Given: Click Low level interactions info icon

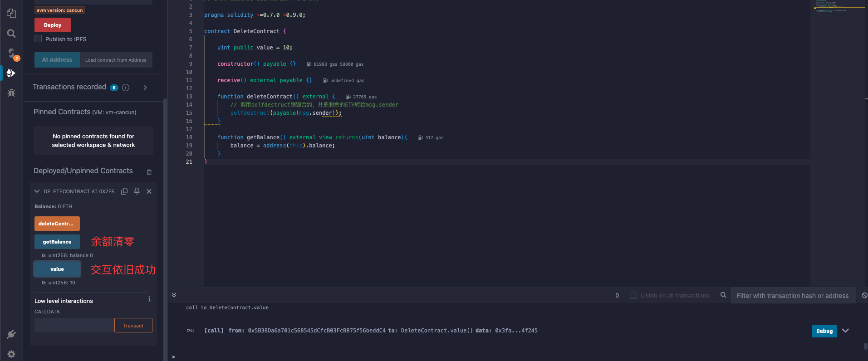Looking at the screenshot, I should click(149, 299).
